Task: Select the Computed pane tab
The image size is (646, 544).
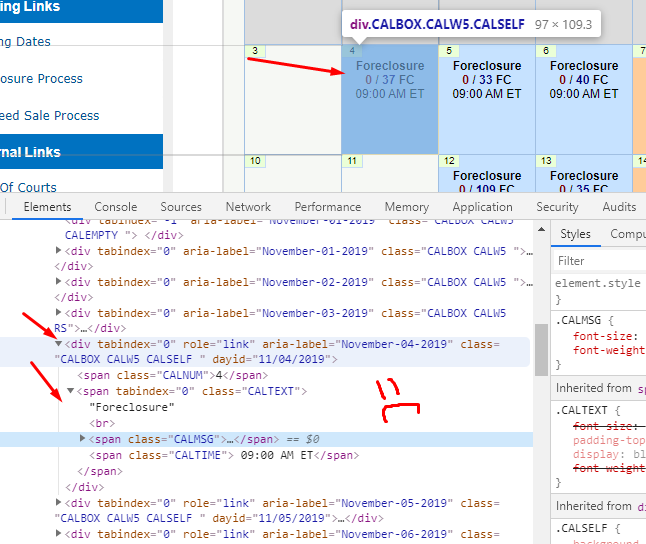Action: pos(628,234)
